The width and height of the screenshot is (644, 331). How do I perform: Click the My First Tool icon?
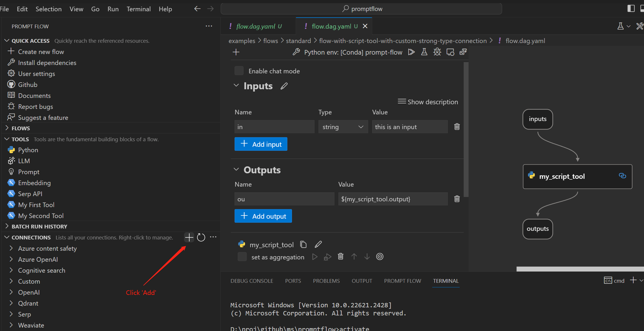pos(11,205)
